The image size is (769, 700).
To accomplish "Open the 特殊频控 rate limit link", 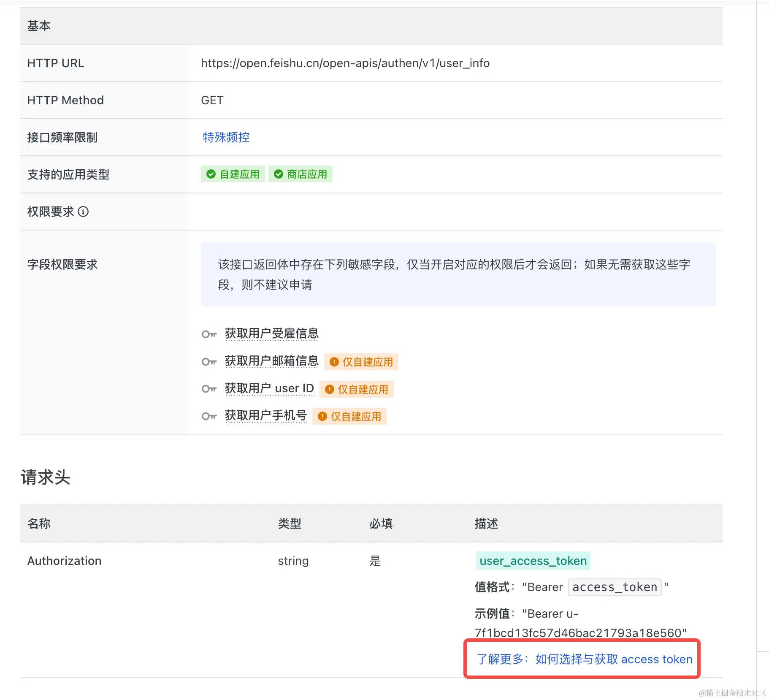I will tap(226, 137).
